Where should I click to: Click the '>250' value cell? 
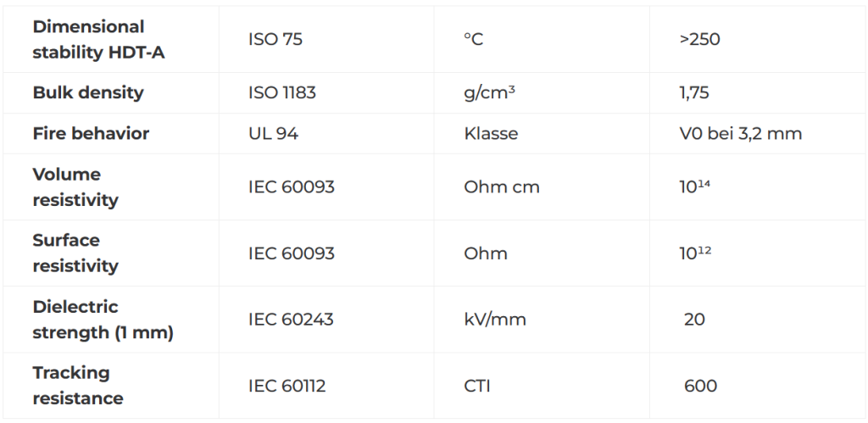point(699,40)
